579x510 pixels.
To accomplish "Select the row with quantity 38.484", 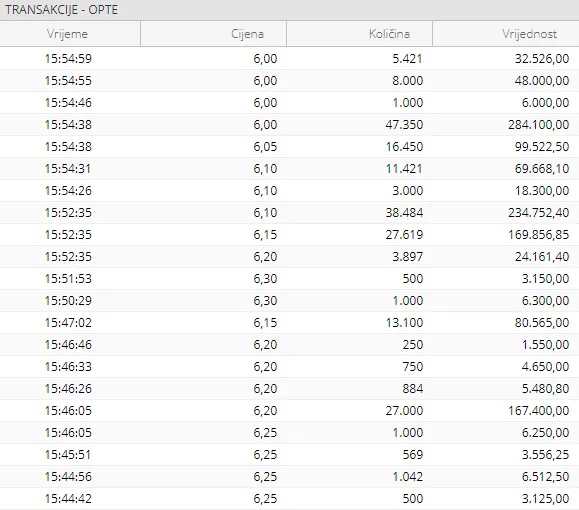I will [x=290, y=212].
